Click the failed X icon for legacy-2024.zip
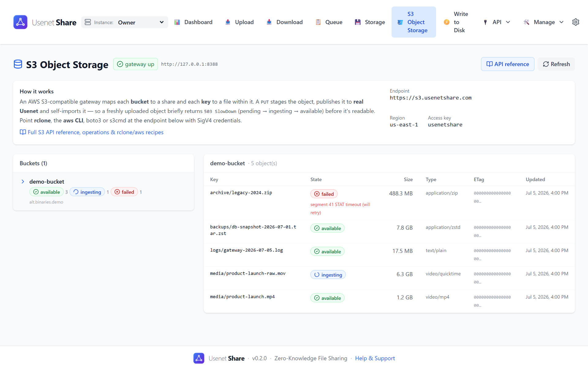This screenshot has width=588, height=390. tap(317, 194)
